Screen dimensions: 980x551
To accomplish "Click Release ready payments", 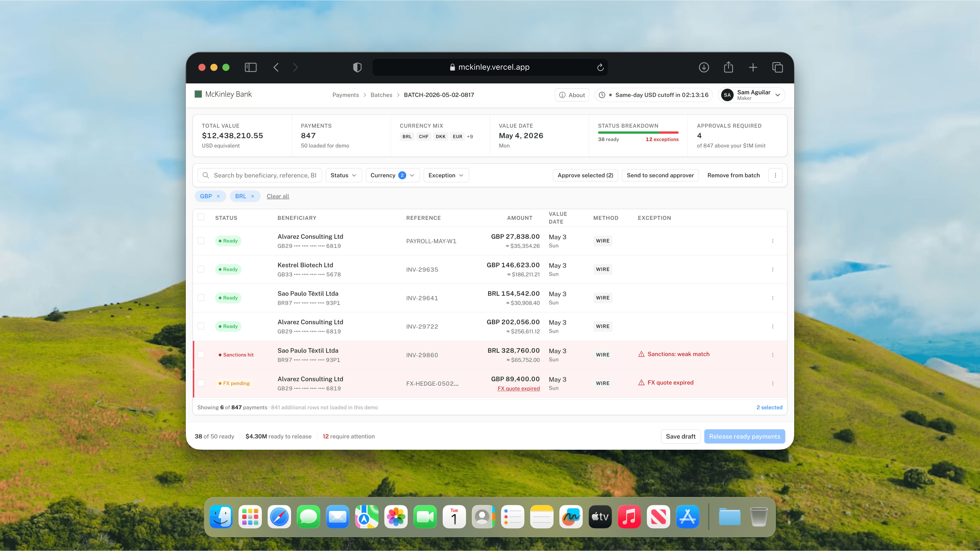I will coord(744,436).
